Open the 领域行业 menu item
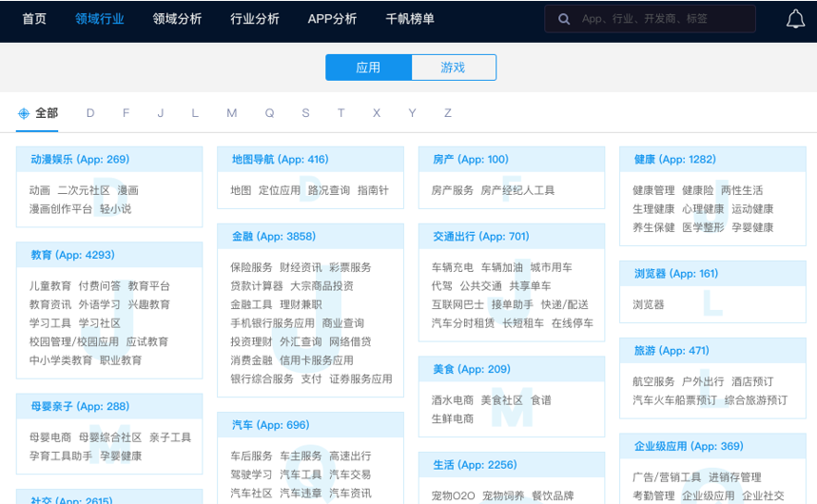Viewport: 817px width, 504px height. (99, 19)
